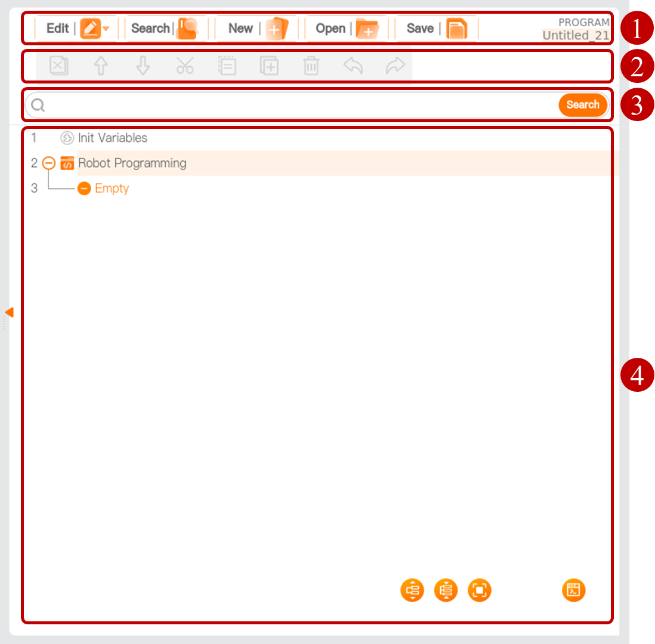Click the dashed-outline page icon in toolbar
This screenshot has height=644, width=655.
click(227, 66)
